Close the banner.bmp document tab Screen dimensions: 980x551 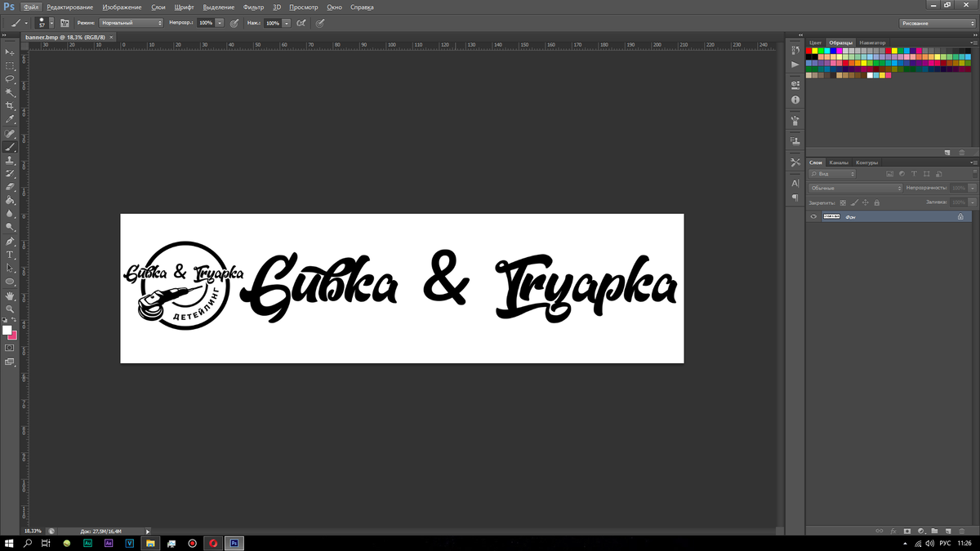[x=110, y=37]
